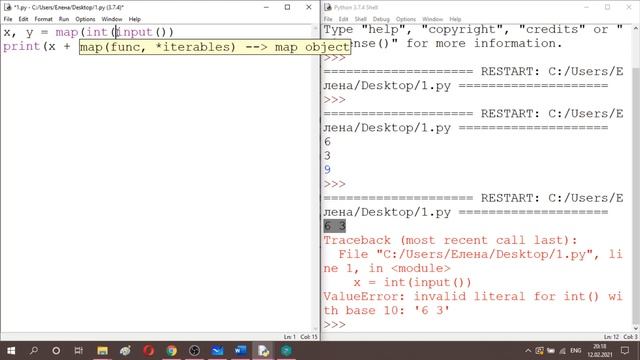Open the teal round app icon on taskbar
This screenshot has height=360, width=640.
click(286, 351)
